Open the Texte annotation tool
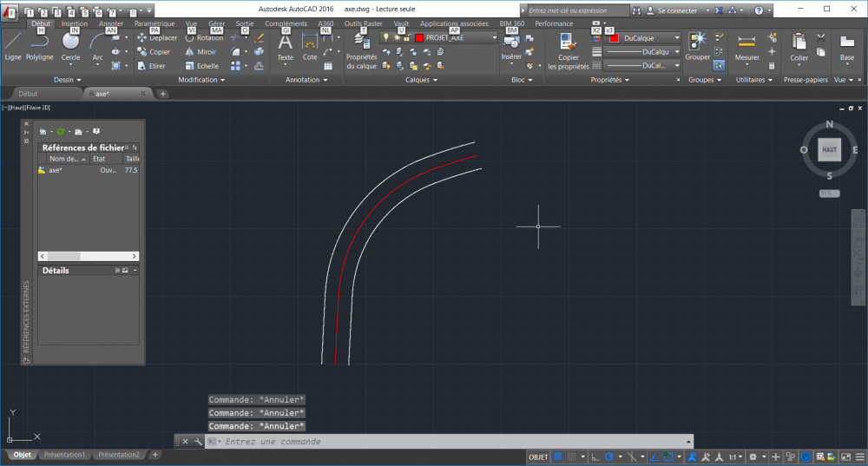The image size is (868, 466). pyautogui.click(x=285, y=47)
